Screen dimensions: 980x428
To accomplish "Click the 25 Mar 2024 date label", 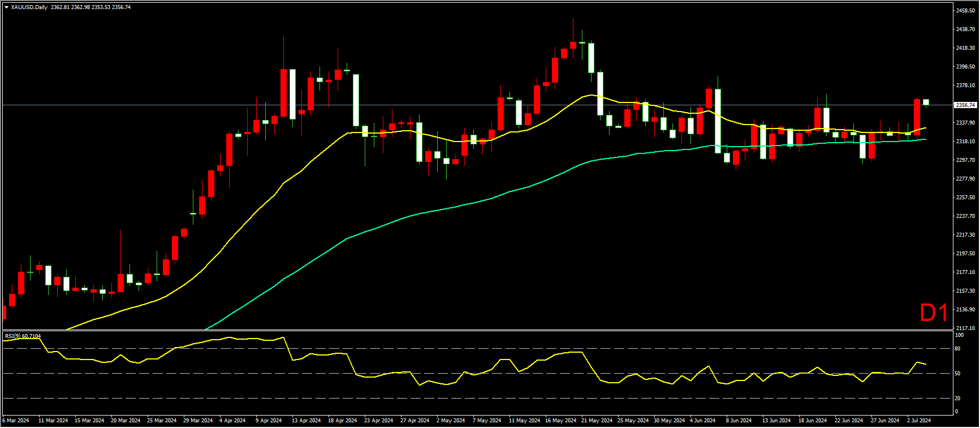I will pyautogui.click(x=162, y=421).
